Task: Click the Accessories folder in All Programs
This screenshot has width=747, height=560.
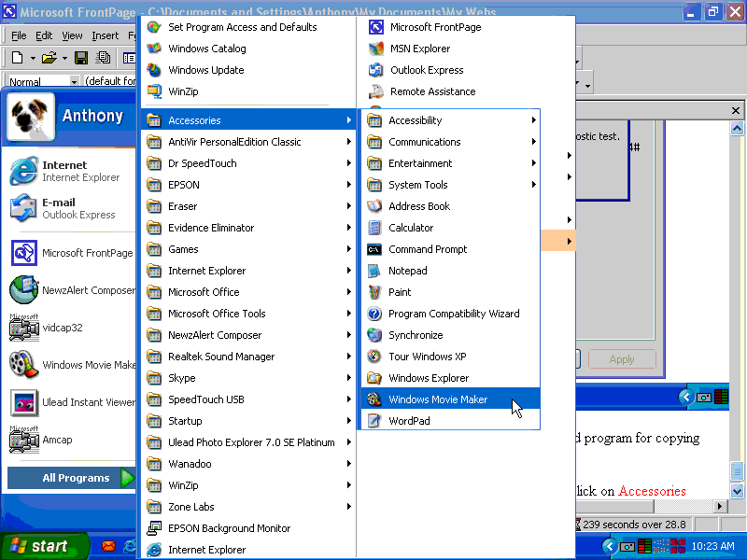Action: tap(248, 120)
